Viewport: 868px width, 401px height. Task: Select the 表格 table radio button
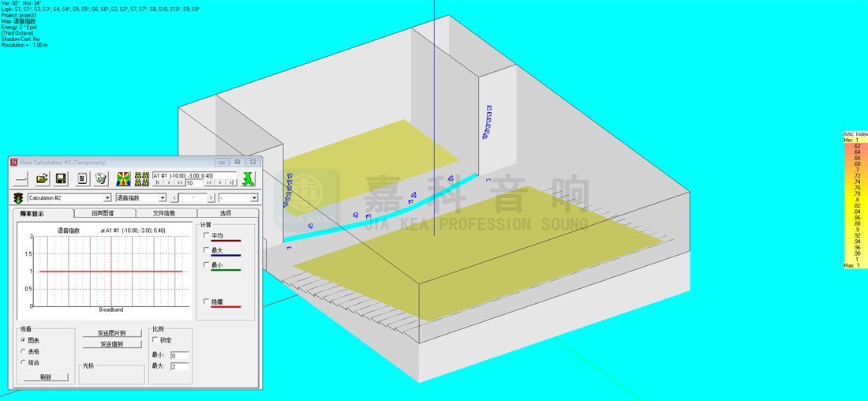tap(24, 351)
